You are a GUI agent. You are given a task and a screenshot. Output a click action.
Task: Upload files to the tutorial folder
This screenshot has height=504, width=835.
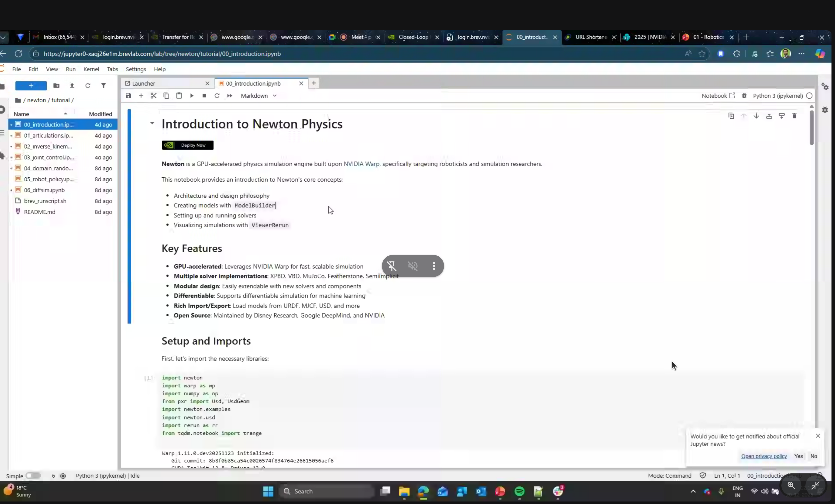[x=72, y=85]
